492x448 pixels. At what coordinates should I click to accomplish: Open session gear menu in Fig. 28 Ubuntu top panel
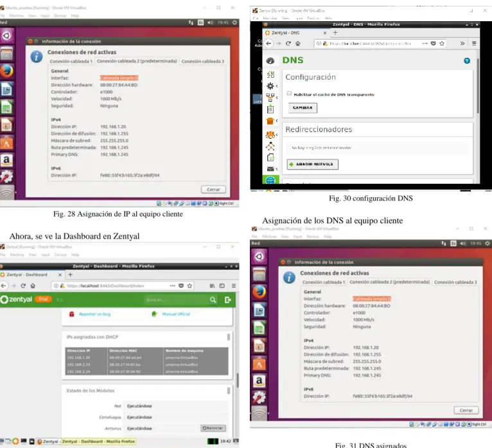234,22
